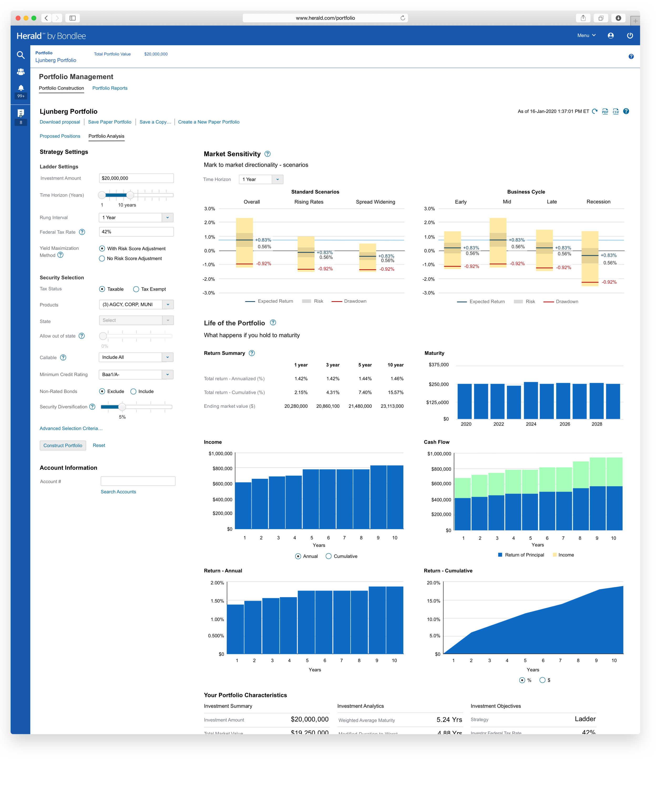Export portfolio as CSV icon
This screenshot has height=812, width=657.
(x=616, y=111)
